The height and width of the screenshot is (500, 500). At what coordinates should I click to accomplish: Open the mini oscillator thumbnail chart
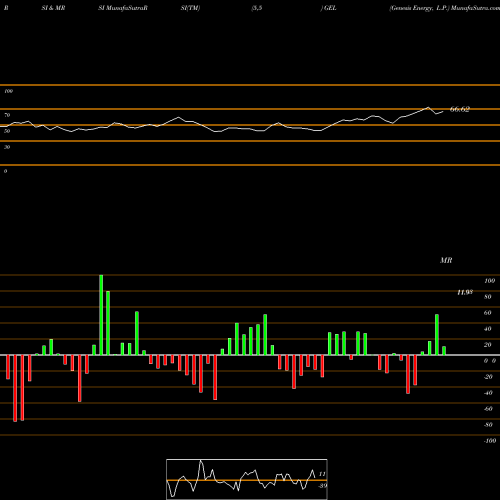tap(247, 479)
